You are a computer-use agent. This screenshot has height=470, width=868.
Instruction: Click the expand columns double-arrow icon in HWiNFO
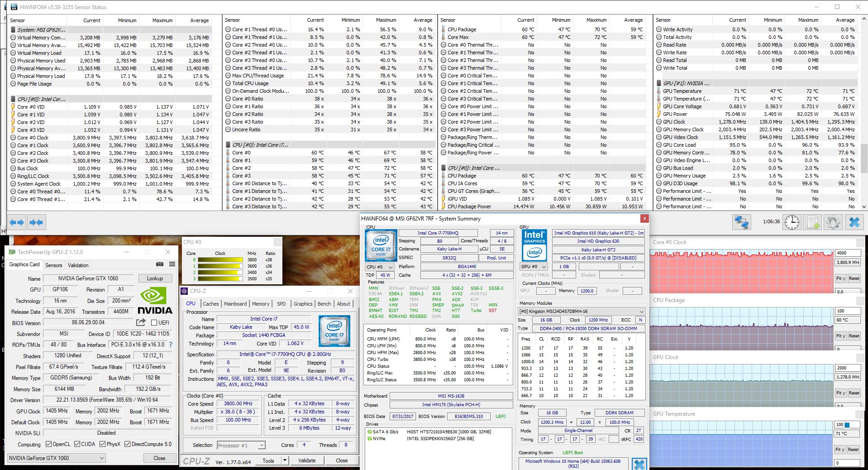click(17, 222)
